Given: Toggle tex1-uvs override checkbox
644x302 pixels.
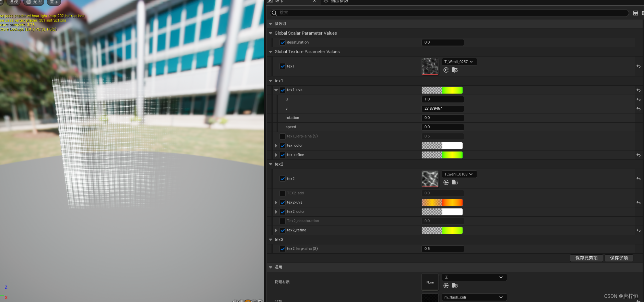Looking at the screenshot, I should [283, 90].
